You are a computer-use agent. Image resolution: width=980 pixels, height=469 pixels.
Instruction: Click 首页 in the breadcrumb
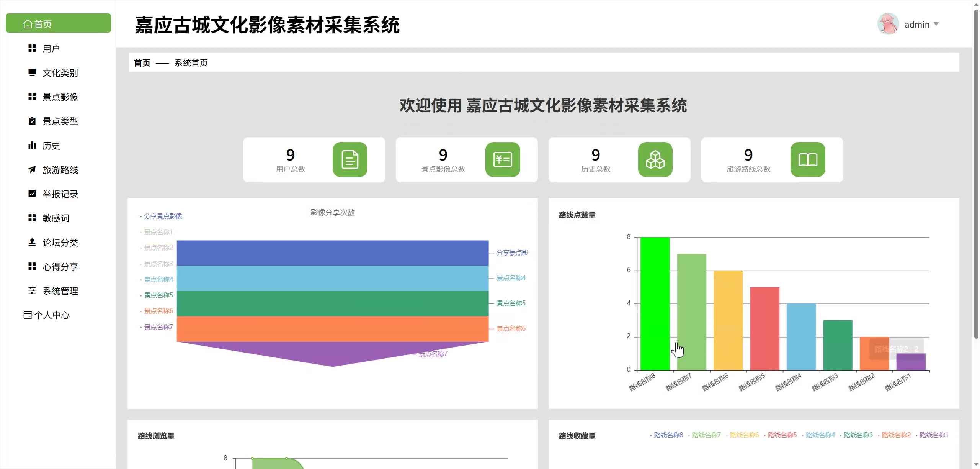[x=142, y=62]
